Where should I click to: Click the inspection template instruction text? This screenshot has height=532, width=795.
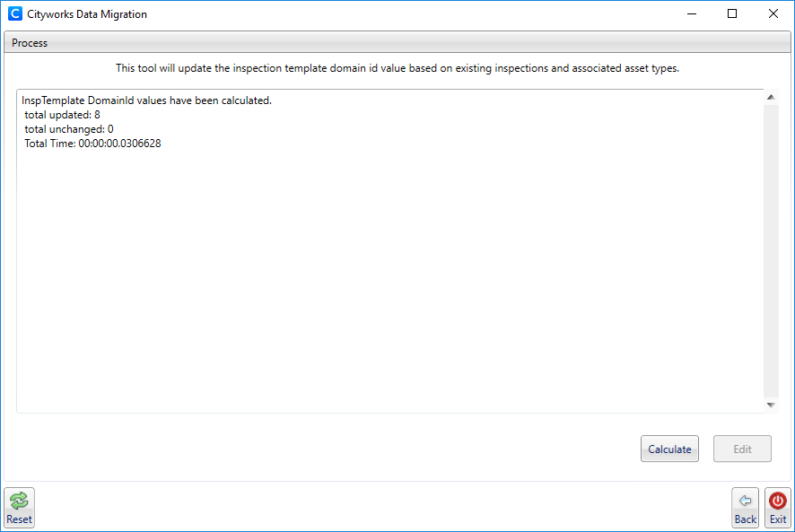point(397,68)
